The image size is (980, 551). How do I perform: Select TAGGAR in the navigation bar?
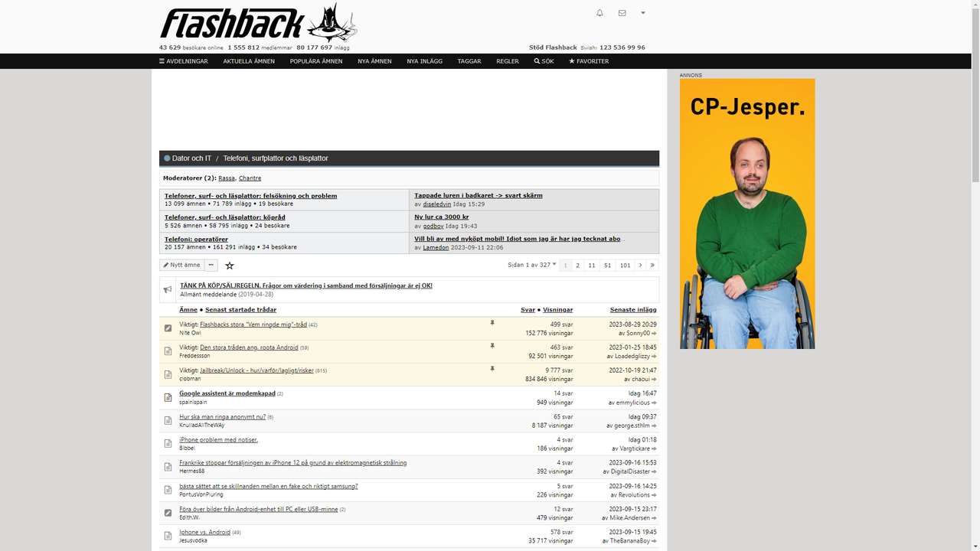469,61
